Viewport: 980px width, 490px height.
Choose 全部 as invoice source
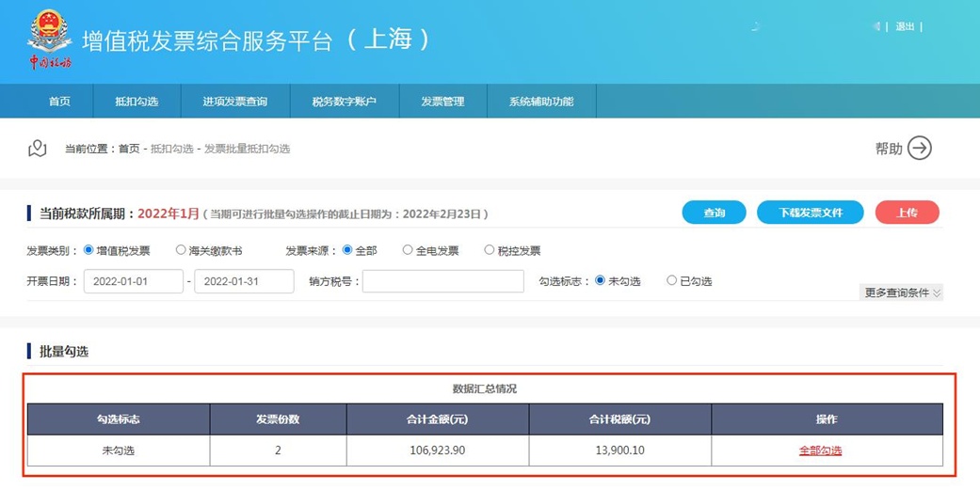[x=347, y=250]
